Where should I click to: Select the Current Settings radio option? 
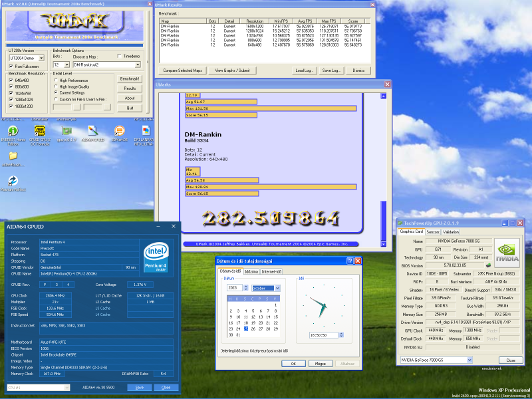[x=56, y=92]
